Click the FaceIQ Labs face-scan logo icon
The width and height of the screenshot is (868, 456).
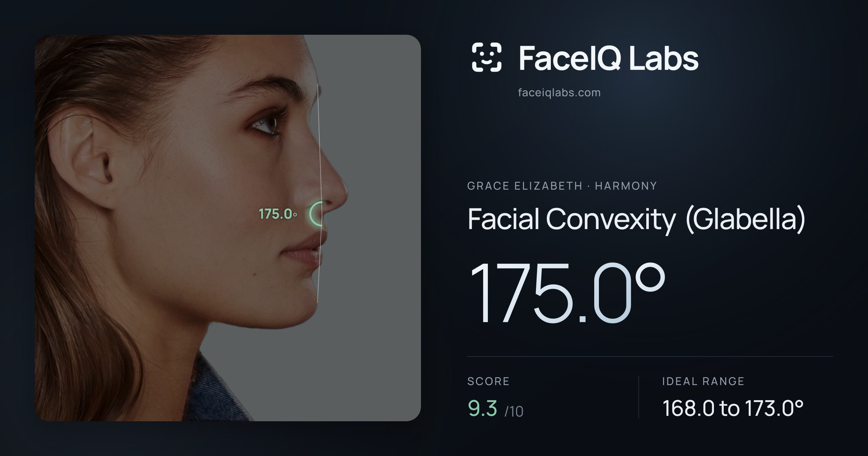(x=486, y=57)
